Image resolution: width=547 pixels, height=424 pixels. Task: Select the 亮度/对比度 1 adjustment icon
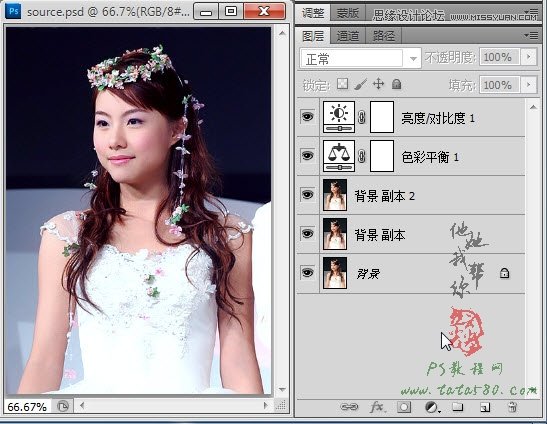[339, 117]
